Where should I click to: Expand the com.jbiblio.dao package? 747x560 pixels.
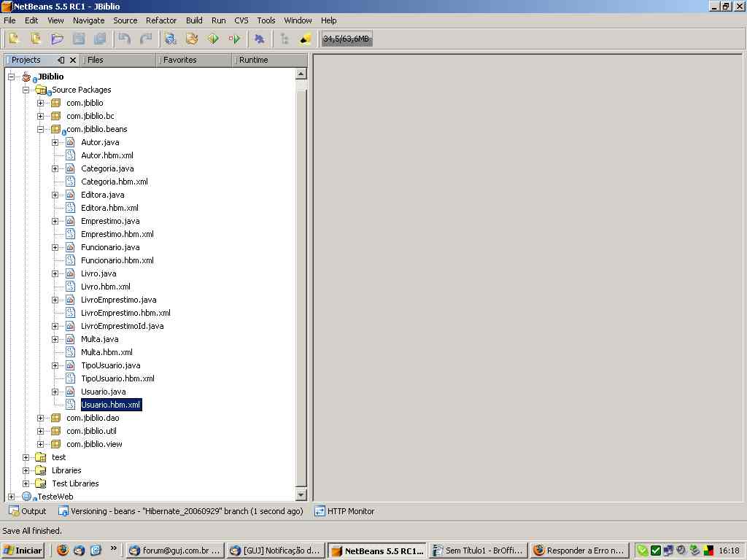click(x=41, y=418)
